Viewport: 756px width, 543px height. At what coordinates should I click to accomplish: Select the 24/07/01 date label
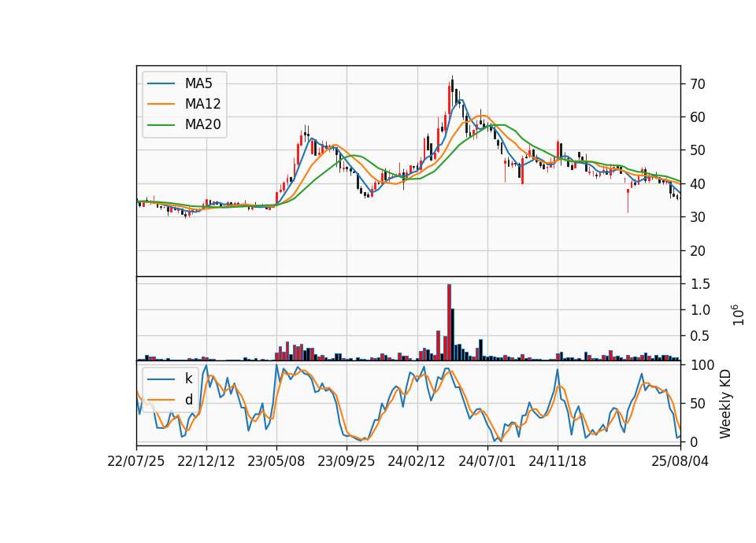pos(487,461)
